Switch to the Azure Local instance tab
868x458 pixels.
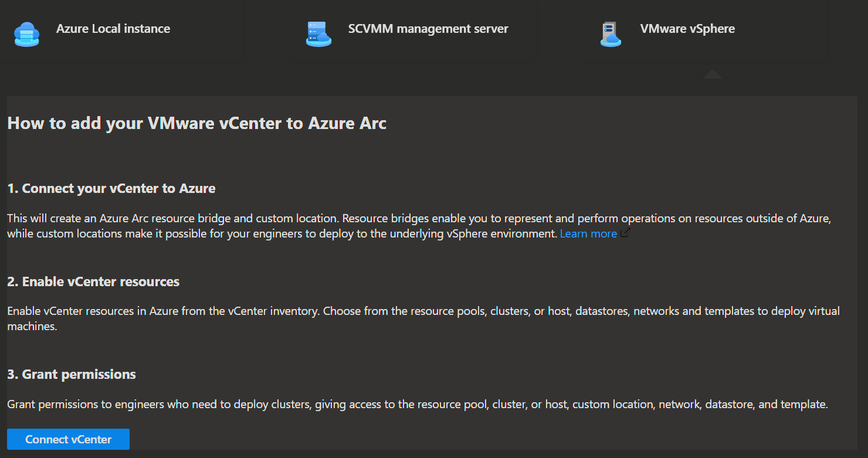[122, 31]
